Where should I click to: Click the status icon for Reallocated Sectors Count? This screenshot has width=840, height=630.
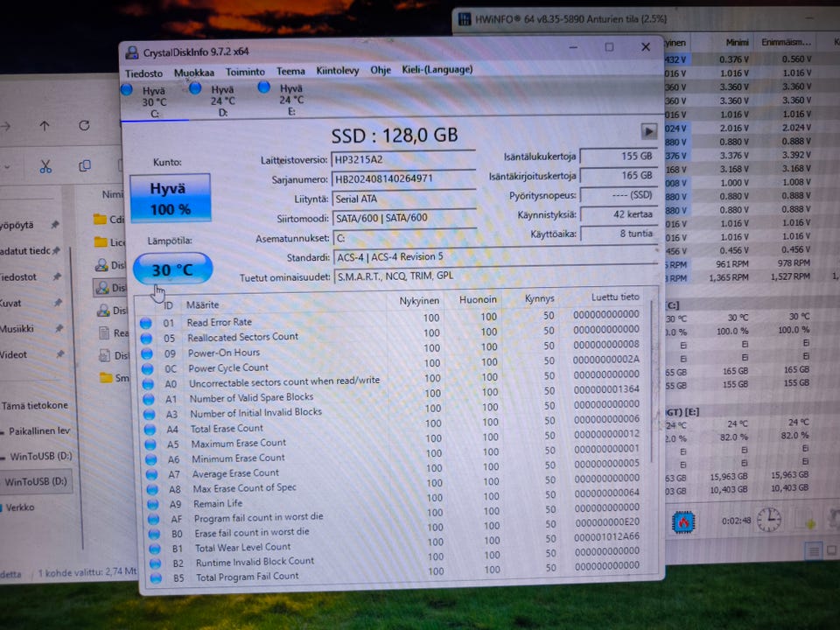coord(146,339)
